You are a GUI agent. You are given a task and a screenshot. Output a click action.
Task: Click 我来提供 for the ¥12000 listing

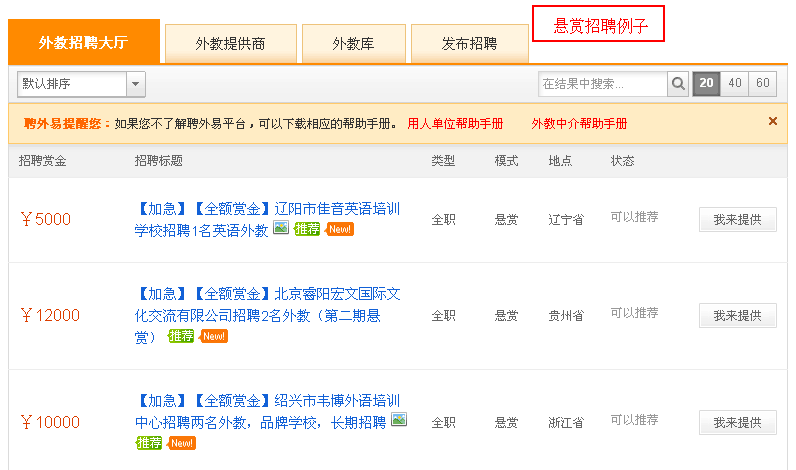737,315
